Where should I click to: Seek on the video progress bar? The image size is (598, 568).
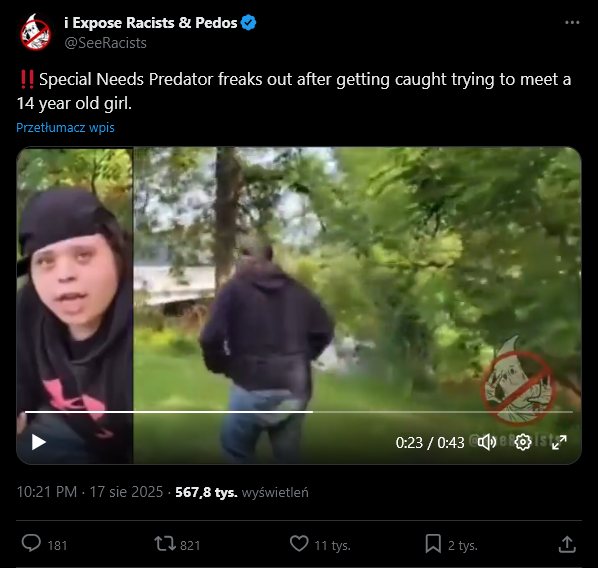coord(299,412)
